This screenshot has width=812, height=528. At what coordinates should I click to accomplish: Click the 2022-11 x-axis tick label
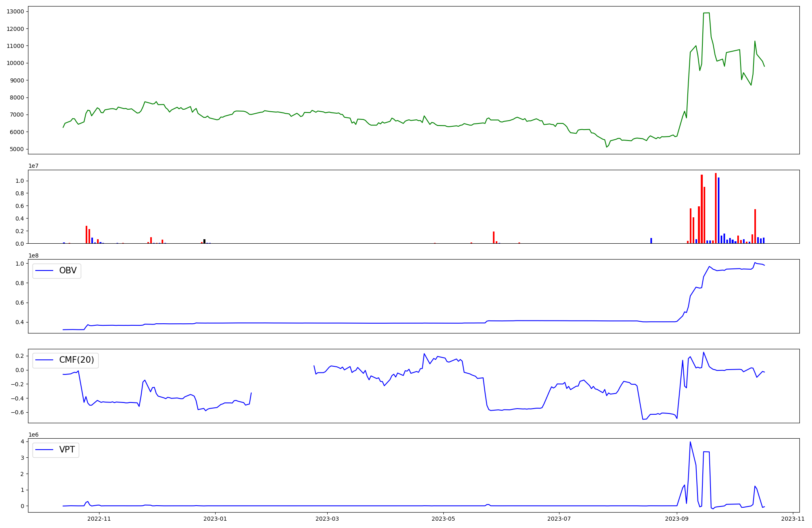[99, 519]
